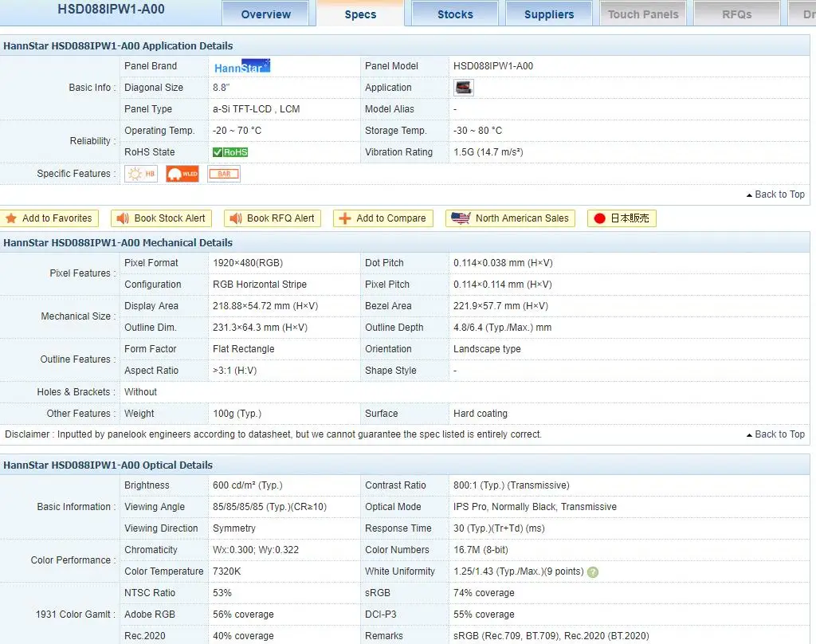Click the 1920×480(RGB) pixel format value
Screen dimensions: 816x644
(x=248, y=263)
